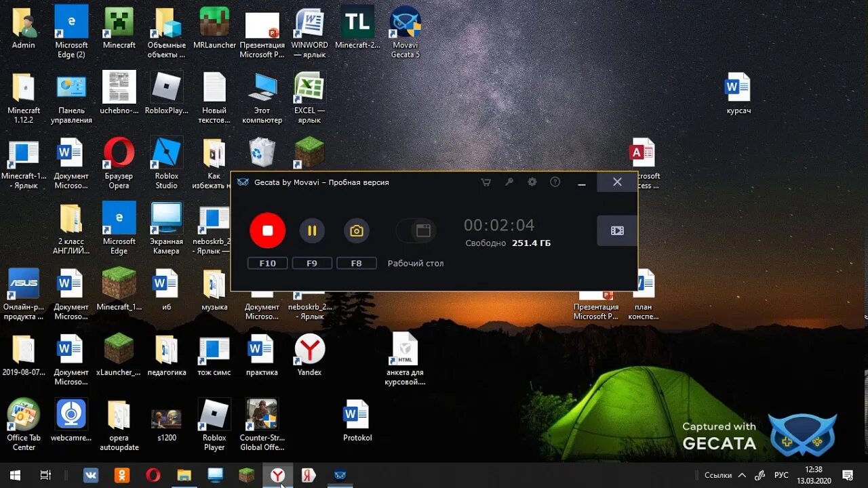Viewport: 868px width, 488px height.
Task: Open File Explorer from the taskbar
Action: [184, 475]
